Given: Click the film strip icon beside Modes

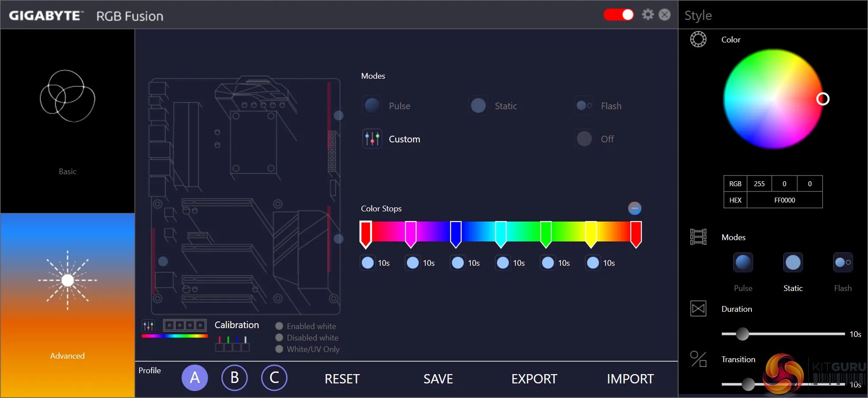Looking at the screenshot, I should point(698,237).
